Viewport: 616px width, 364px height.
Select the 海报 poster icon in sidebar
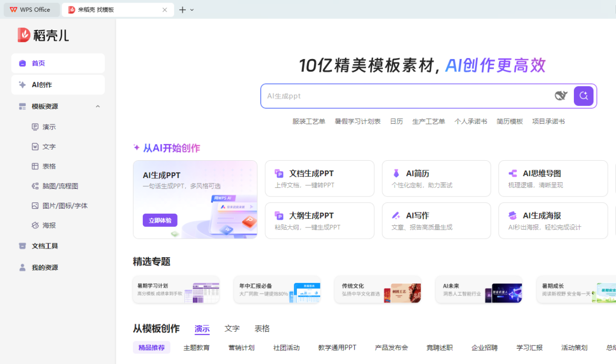(x=35, y=225)
